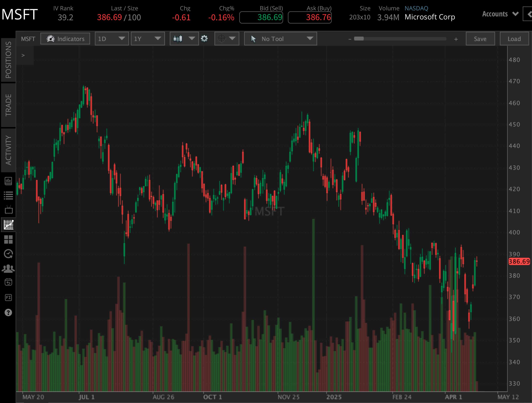
Task: Expand the 1D timeframe dropdown
Action: (x=112, y=38)
